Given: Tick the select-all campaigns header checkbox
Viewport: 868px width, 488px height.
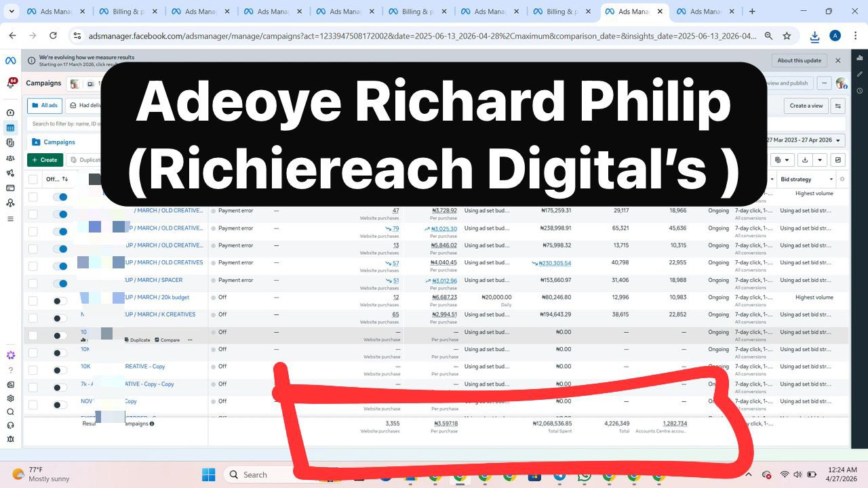Looking at the screenshot, I should click(x=33, y=179).
